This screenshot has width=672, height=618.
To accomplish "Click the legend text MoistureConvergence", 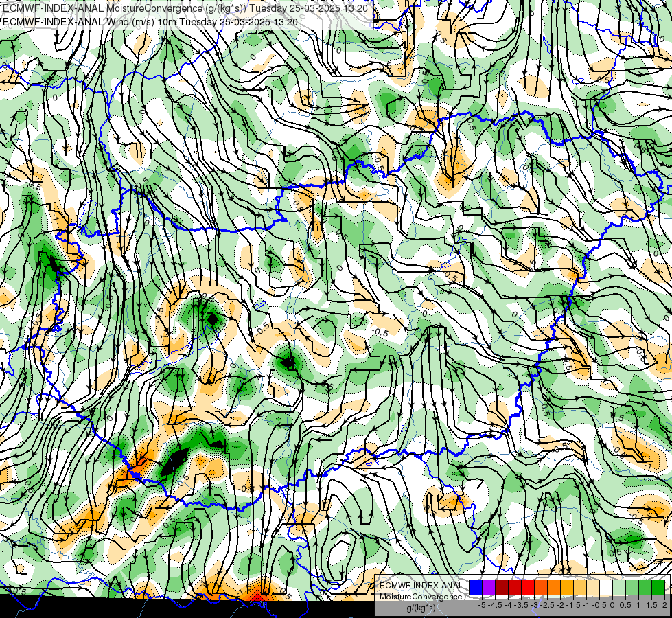I will click(x=421, y=597).
